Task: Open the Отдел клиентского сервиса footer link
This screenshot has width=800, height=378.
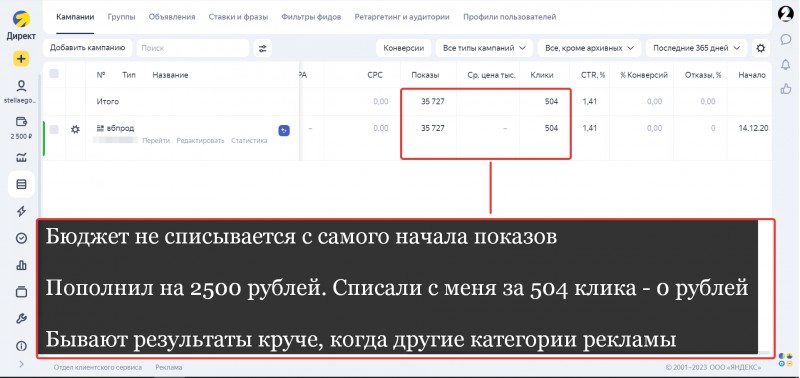Action: 98,367
